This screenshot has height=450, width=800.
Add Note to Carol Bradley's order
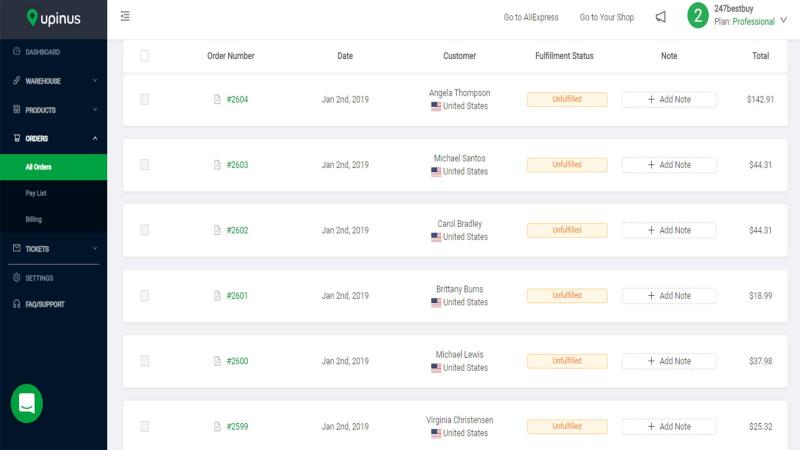point(669,230)
